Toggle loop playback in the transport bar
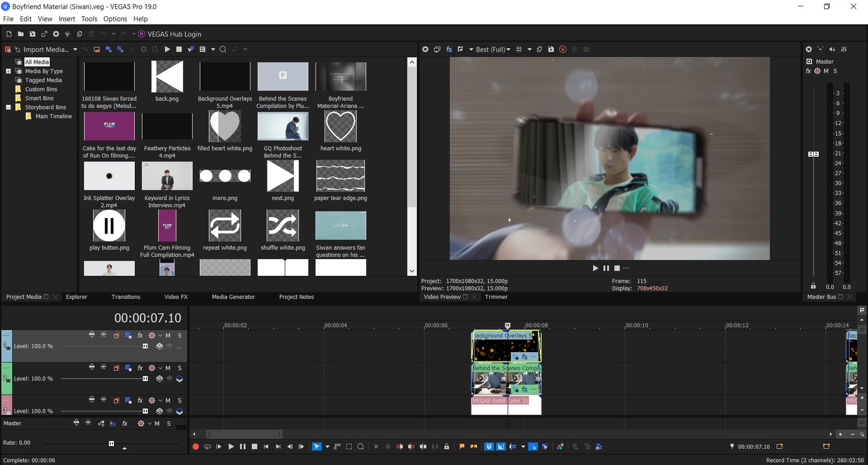This screenshot has height=465, width=868. tap(207, 446)
